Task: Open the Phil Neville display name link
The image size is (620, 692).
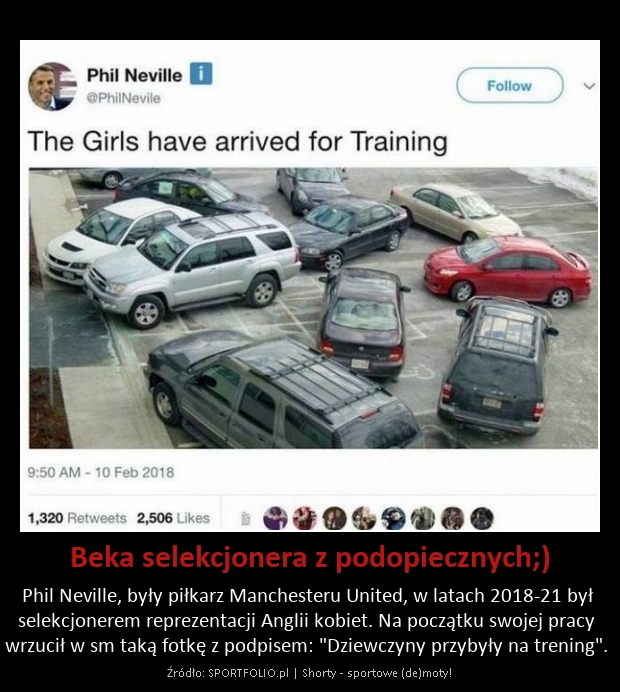Action: click(x=135, y=75)
